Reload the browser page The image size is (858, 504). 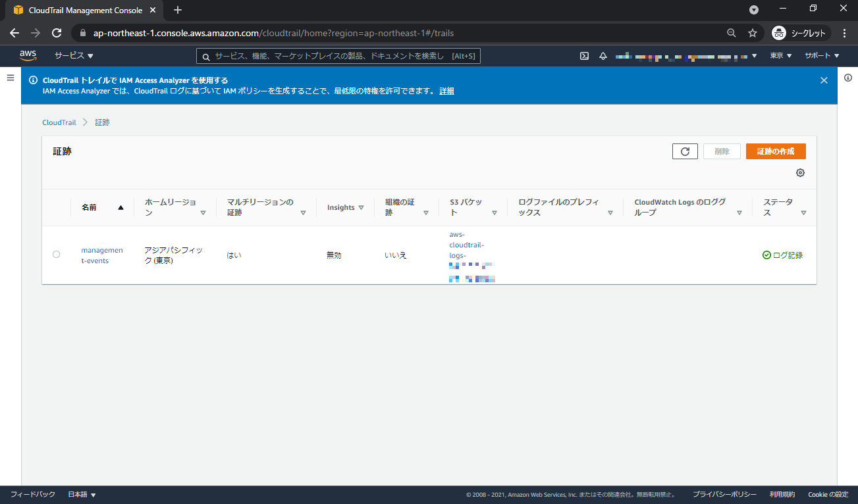pos(57,33)
